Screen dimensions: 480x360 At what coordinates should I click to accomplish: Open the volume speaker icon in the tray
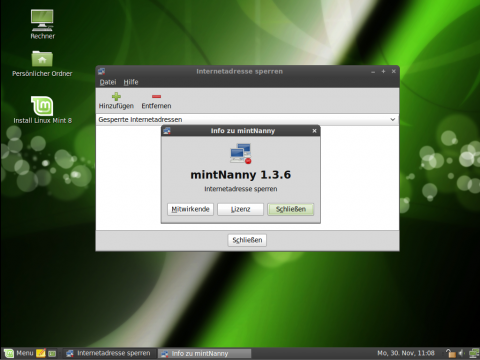[462, 353]
